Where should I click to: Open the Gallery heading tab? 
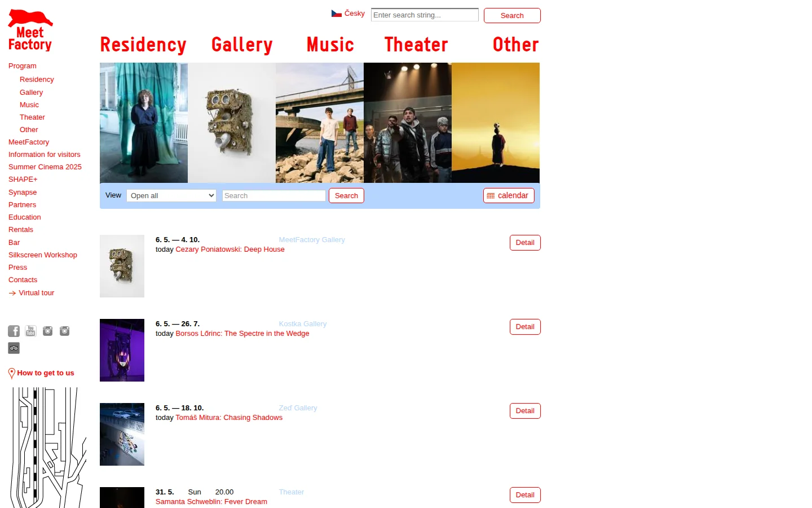coord(242,45)
